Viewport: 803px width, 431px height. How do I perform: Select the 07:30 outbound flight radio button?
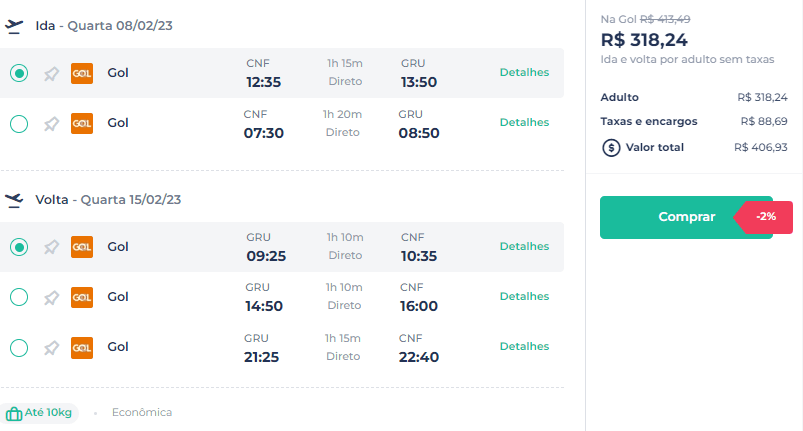pos(19,124)
